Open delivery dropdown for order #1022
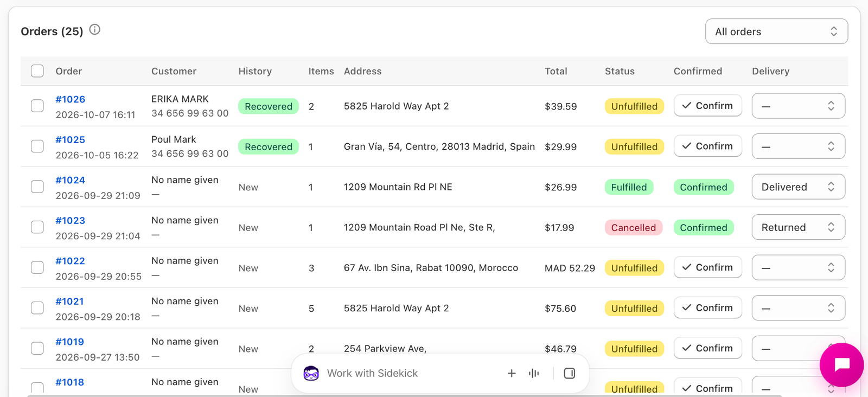This screenshot has height=397, width=868. (x=798, y=267)
